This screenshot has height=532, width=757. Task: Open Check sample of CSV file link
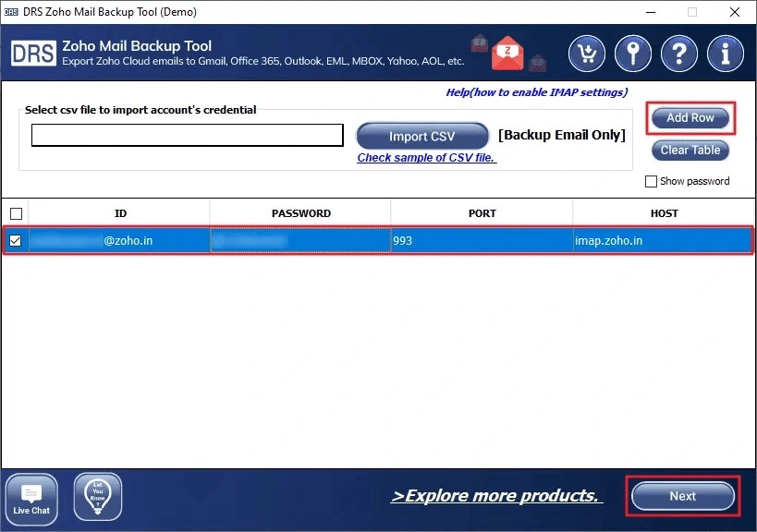pos(426,158)
